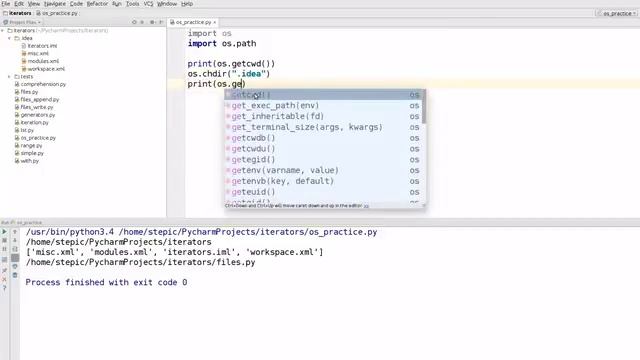Clear console output with the trash icon
640x360 pixels.
tap(15, 275)
